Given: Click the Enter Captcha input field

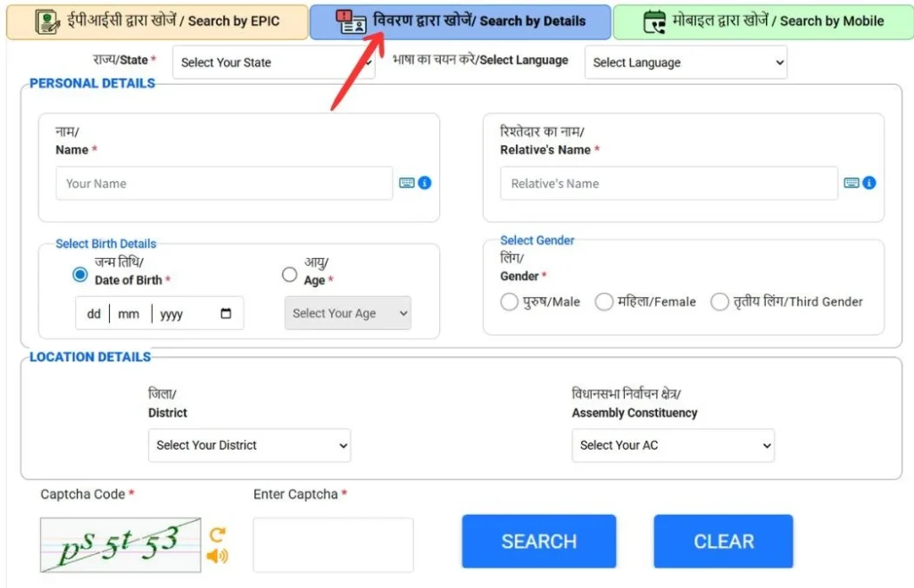Looking at the screenshot, I should point(332,544).
